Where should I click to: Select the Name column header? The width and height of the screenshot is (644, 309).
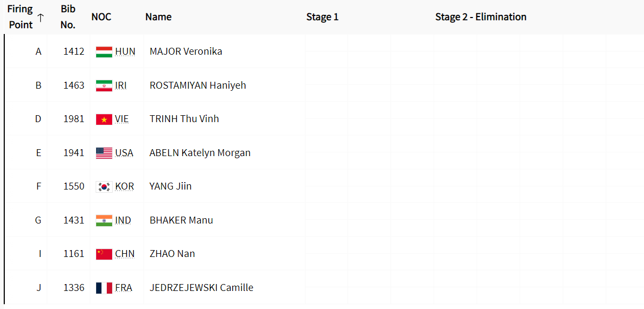158,17
